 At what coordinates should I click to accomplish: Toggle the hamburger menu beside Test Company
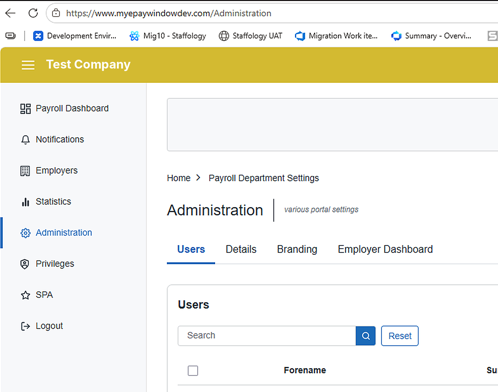point(28,65)
